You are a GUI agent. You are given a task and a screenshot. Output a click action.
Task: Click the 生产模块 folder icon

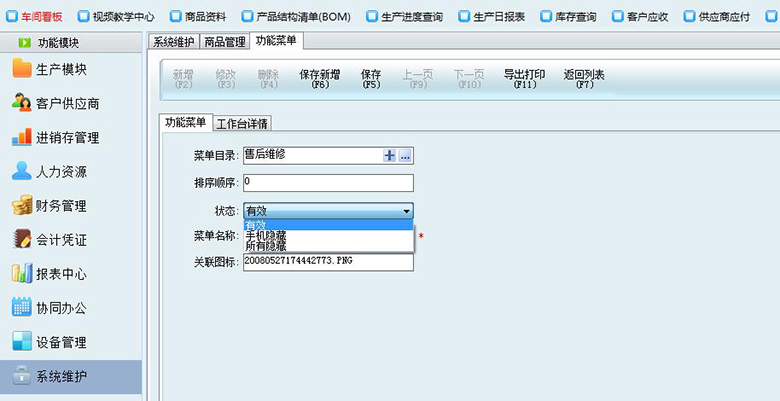(21, 69)
